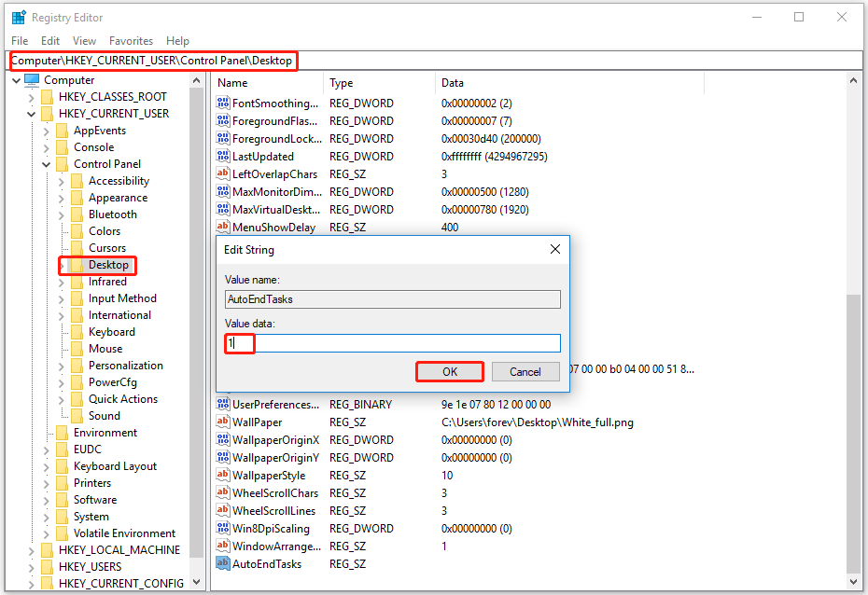868x595 pixels.
Task: Click the Desktop folder icon in sidebar
Action: (77, 265)
